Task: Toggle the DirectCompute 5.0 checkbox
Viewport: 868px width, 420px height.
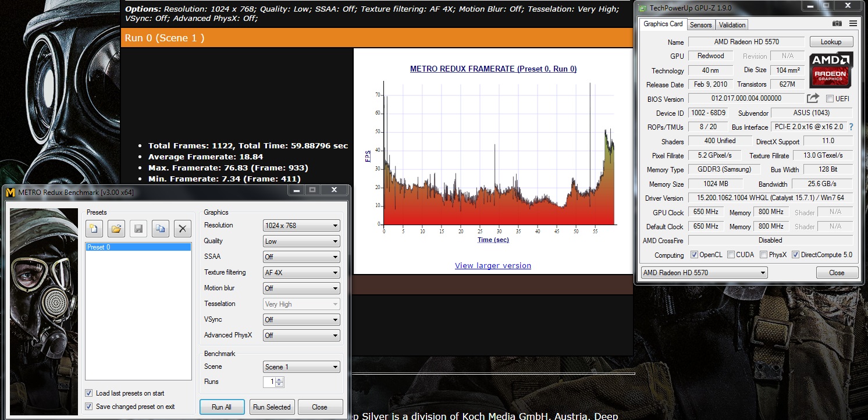Action: tap(795, 255)
